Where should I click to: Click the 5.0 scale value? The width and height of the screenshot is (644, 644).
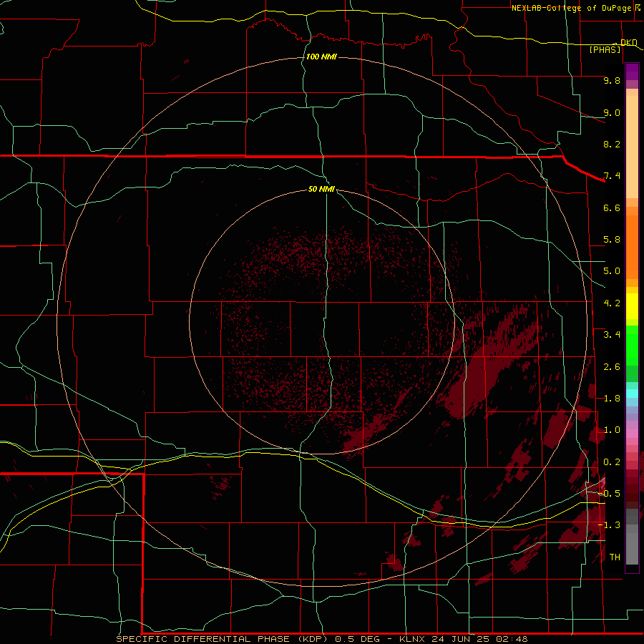(x=612, y=271)
